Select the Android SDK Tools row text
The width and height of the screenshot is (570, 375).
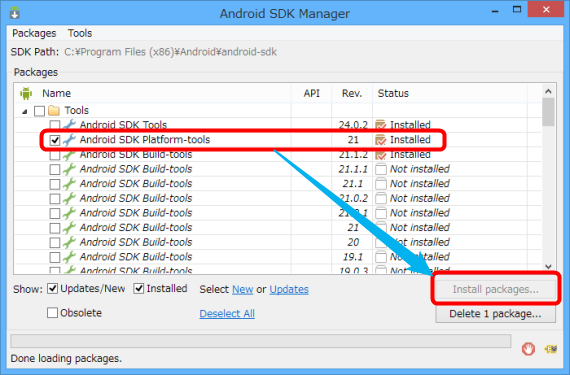pyautogui.click(x=123, y=125)
